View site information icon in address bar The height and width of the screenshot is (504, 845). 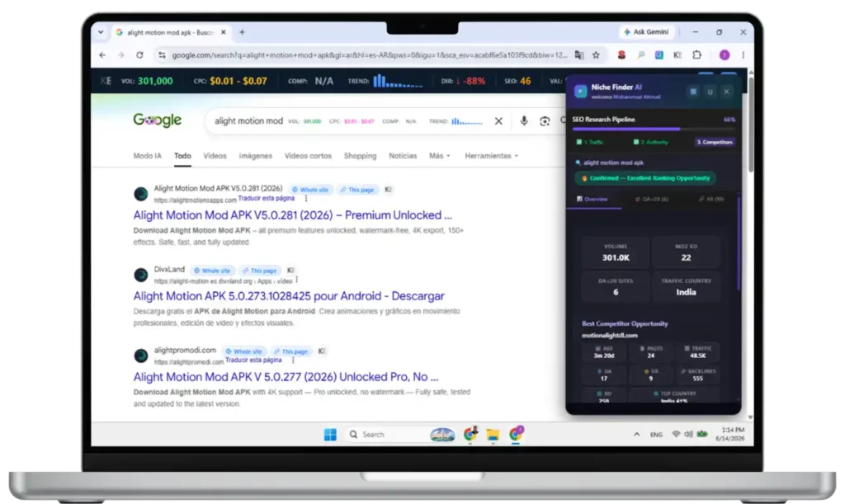pos(162,55)
